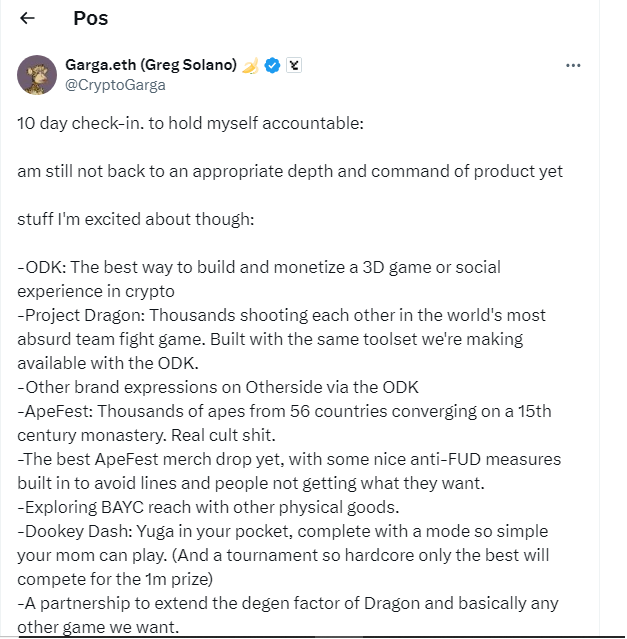Click the '-ODK: The best way' bullet
The image size is (627, 639).
coord(259,267)
